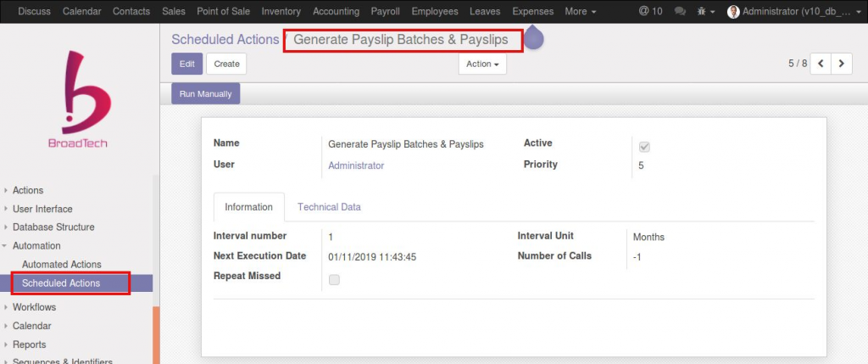The height and width of the screenshot is (364, 868).
Task: Open the Administrator user link
Action: pyautogui.click(x=356, y=165)
